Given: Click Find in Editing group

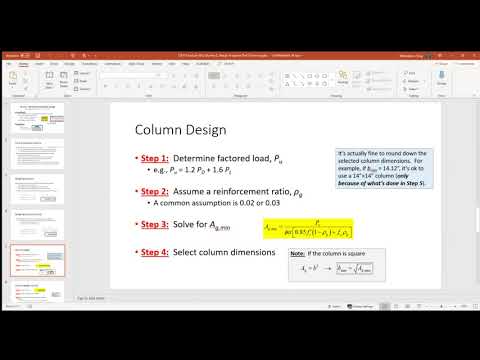Looking at the screenshot, I should 410,73.
